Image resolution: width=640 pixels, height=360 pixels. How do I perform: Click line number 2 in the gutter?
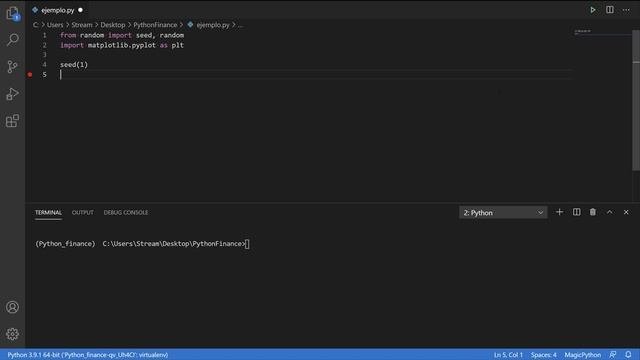(44, 45)
